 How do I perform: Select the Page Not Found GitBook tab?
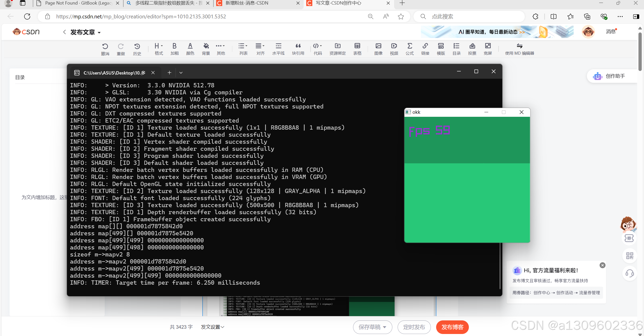coord(78,3)
